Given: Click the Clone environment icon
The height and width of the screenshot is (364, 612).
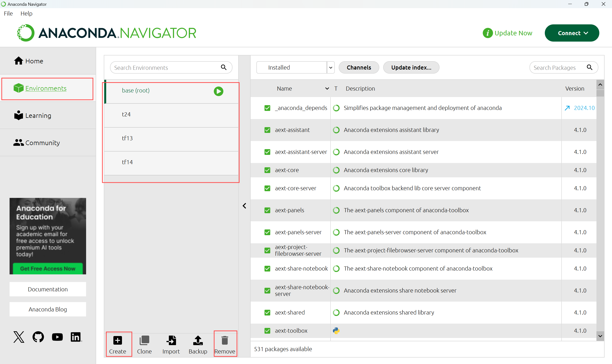Looking at the screenshot, I should click(x=144, y=340).
